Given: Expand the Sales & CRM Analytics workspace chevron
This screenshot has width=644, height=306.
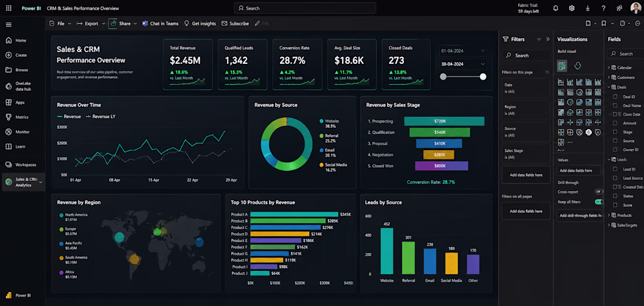Looking at the screenshot, I should 40,182.
